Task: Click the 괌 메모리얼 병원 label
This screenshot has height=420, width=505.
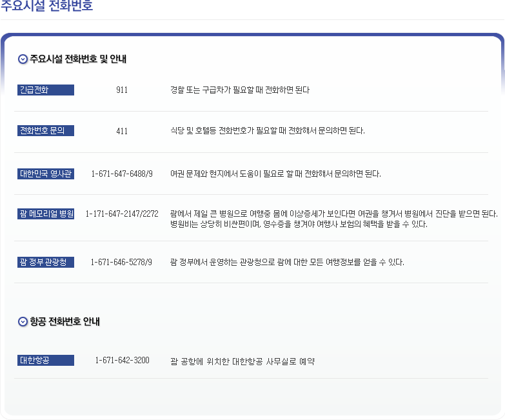Action: (x=46, y=214)
